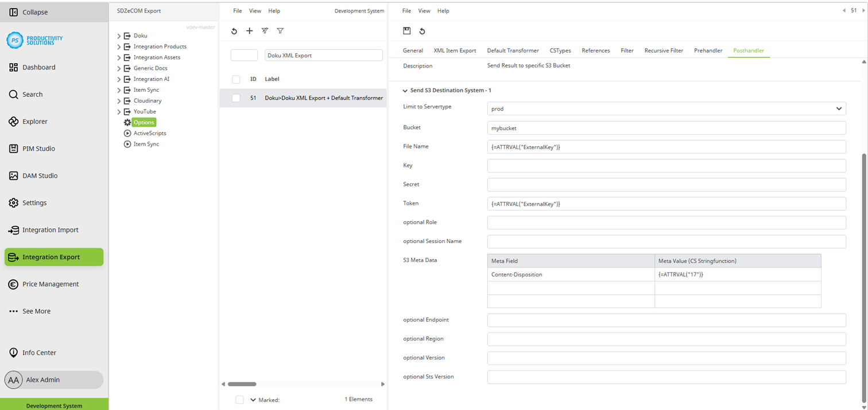Viewport: 868px width, 410px height.
Task: Click refresh icon in the list toolbar
Action: 234,31
